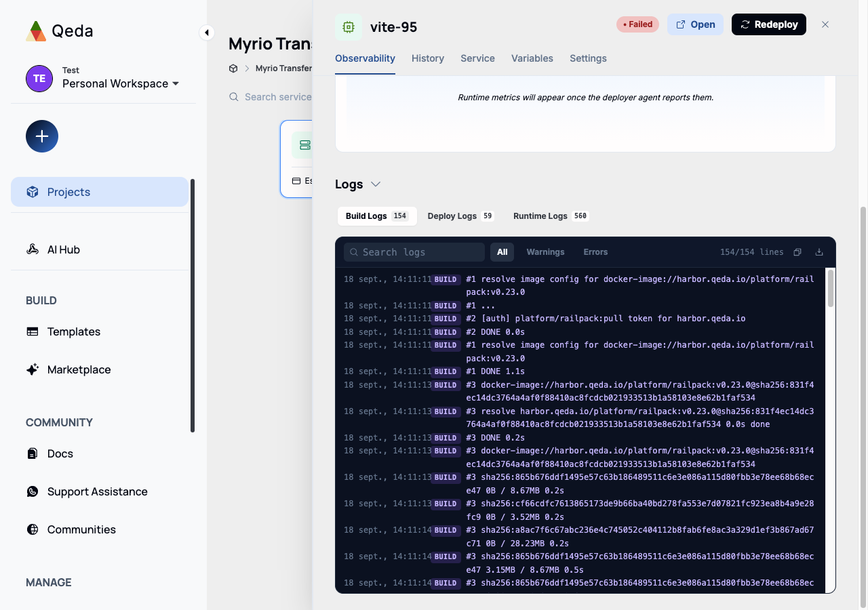The height and width of the screenshot is (610, 868).
Task: Open Docs in the sidebar
Action: (x=100, y=453)
